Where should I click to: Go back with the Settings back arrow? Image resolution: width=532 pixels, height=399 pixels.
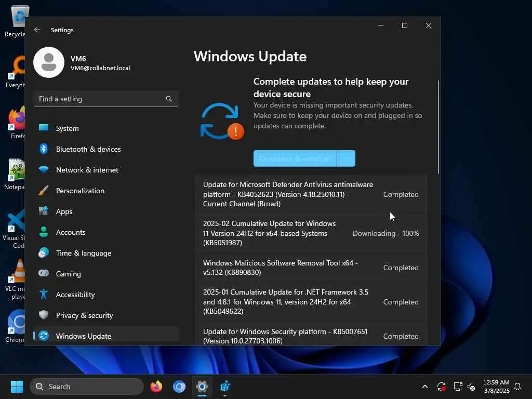tap(37, 30)
